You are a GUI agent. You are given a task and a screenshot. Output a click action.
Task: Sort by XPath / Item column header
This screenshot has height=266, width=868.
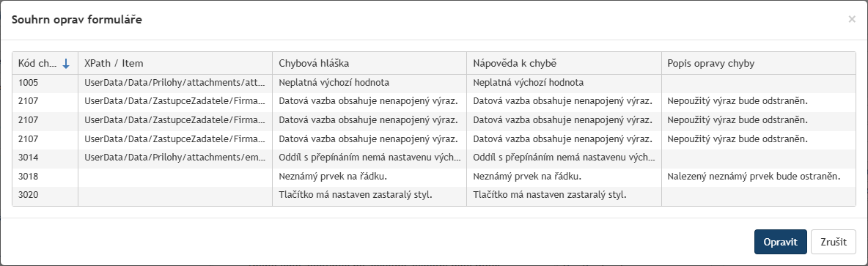[x=175, y=64]
